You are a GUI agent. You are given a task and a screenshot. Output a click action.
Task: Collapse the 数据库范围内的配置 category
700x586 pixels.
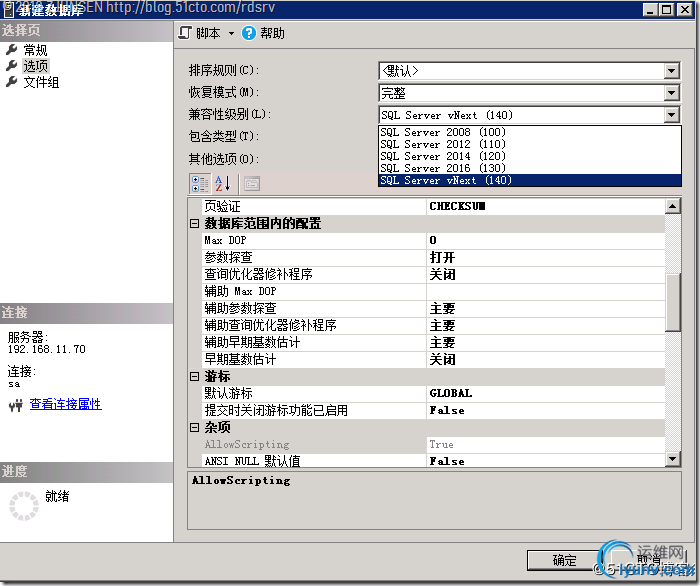(x=194, y=223)
